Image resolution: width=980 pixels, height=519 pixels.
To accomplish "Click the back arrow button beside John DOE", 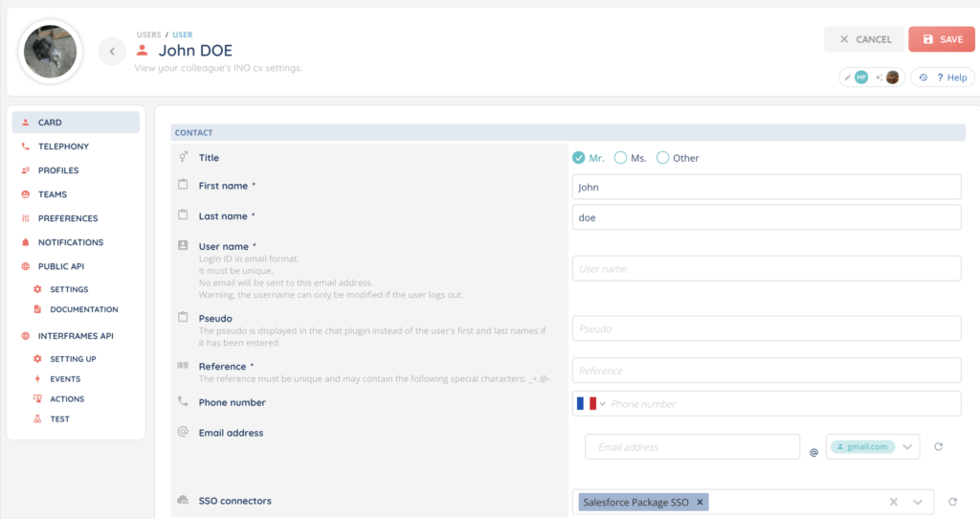I will tap(112, 52).
